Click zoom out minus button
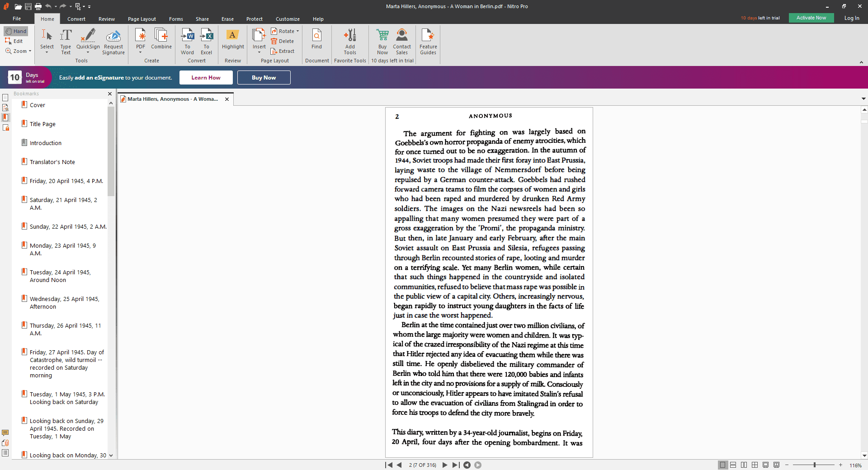 point(787,465)
